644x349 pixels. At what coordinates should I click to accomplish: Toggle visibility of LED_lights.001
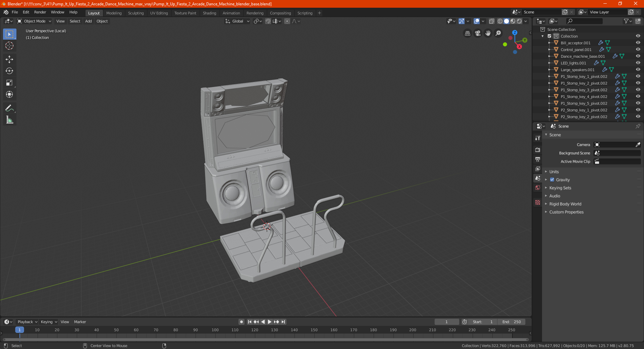pos(638,63)
